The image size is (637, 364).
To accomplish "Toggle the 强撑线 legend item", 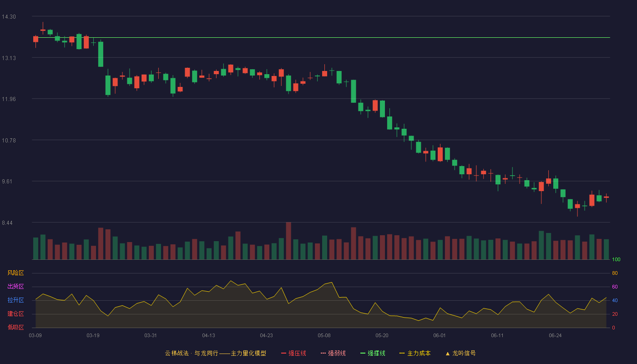I will 373,353.
